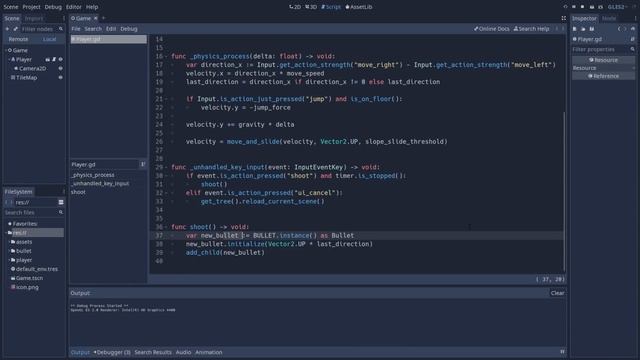
Task: Click the Script workspace button
Action: (331, 7)
